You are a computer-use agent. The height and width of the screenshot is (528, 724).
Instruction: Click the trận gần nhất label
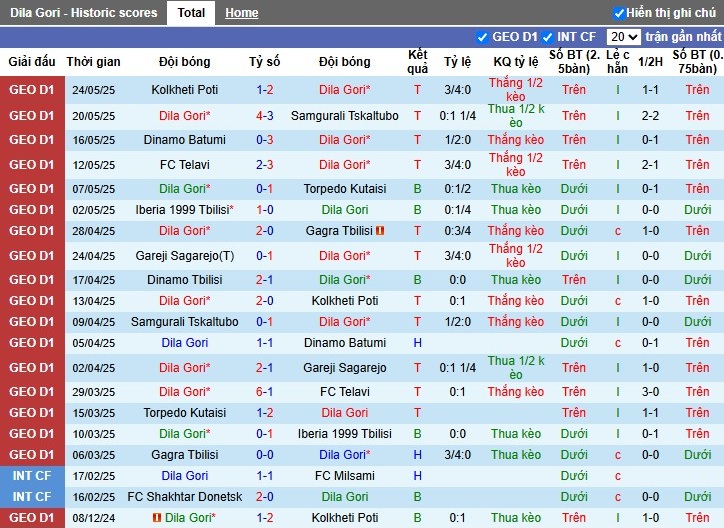point(683,36)
